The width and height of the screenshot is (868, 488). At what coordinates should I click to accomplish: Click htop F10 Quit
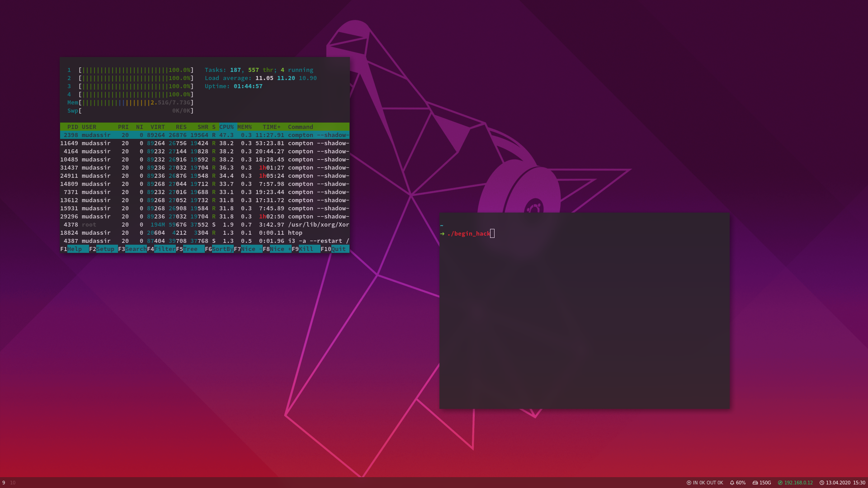335,249
